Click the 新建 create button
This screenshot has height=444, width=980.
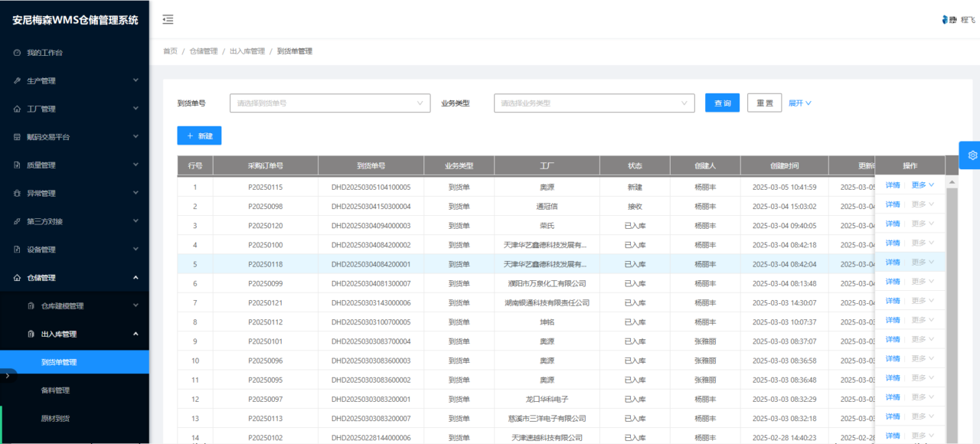point(199,135)
